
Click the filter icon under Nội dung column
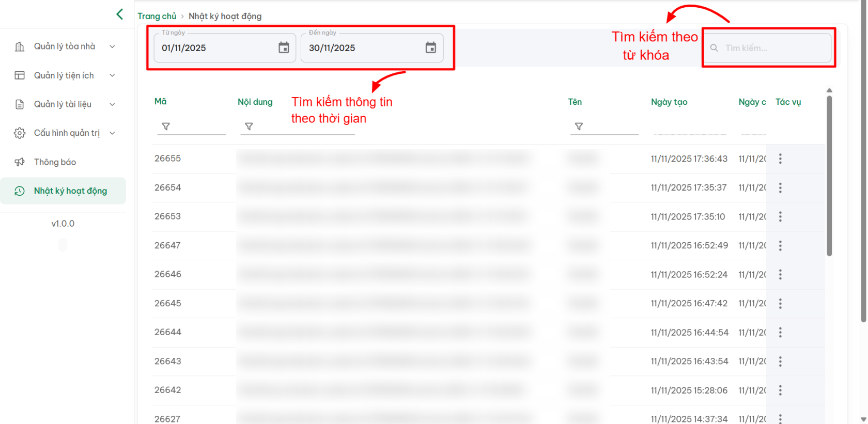point(249,127)
